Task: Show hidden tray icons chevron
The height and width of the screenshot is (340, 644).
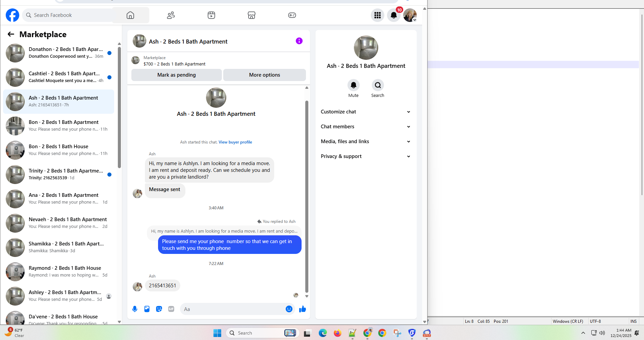Action: [583, 333]
